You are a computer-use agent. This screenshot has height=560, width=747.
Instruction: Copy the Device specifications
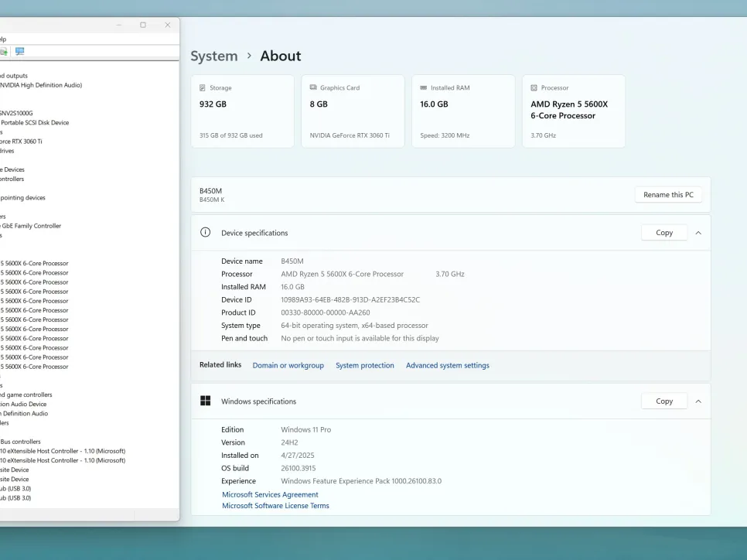(664, 233)
